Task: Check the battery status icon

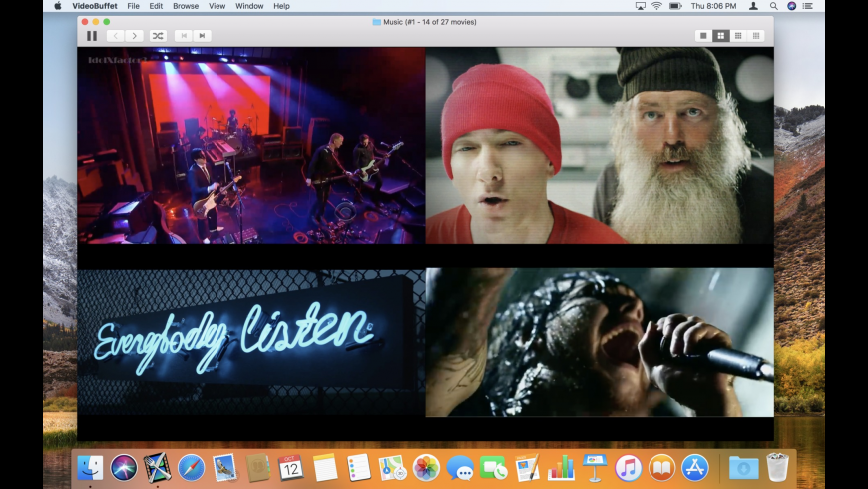Action: (675, 6)
